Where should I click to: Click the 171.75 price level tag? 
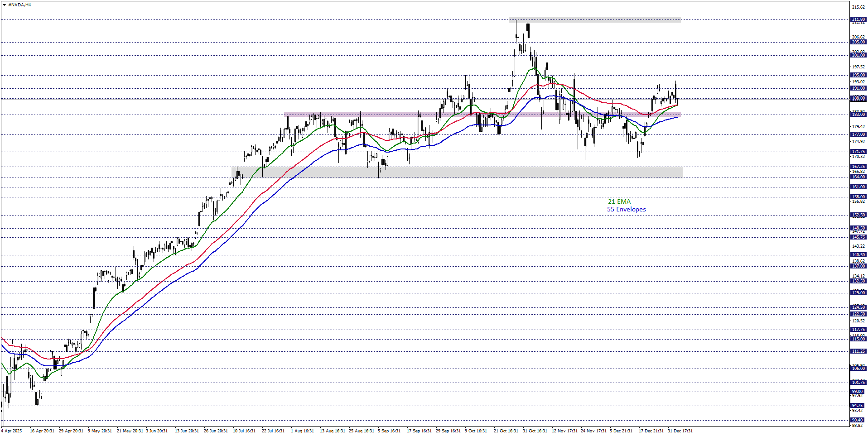point(858,152)
